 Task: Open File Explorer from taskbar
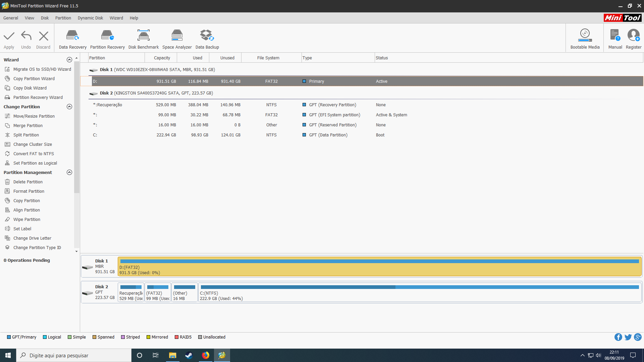(x=172, y=355)
